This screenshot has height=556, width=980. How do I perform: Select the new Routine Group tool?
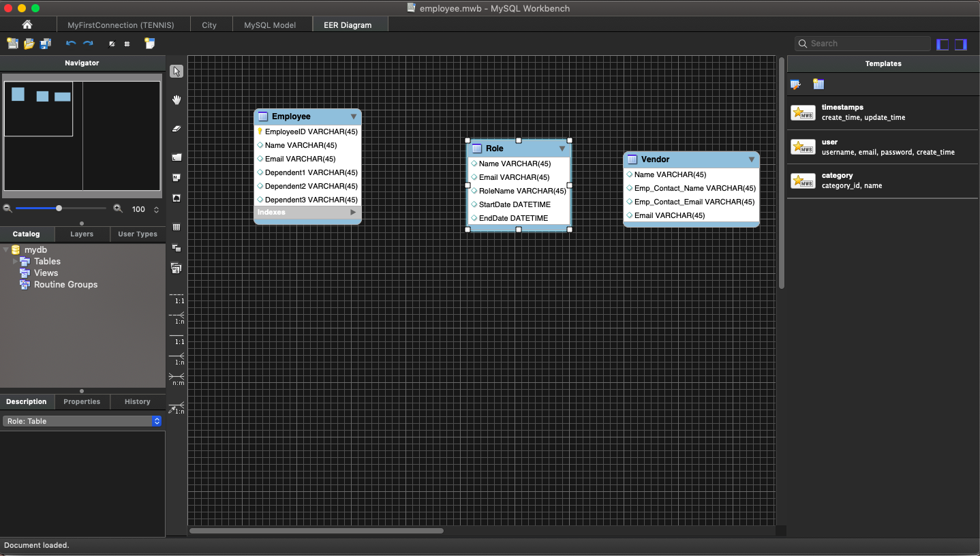177,268
